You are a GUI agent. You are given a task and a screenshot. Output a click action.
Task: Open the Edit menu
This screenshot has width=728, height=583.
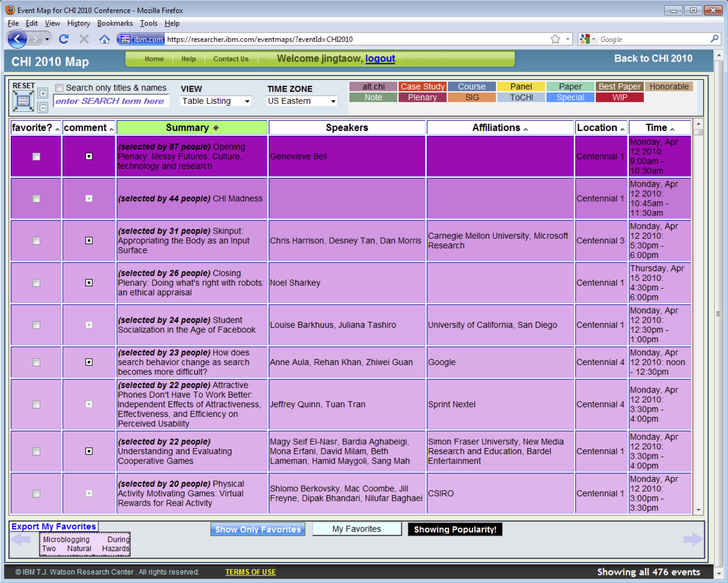[31, 23]
